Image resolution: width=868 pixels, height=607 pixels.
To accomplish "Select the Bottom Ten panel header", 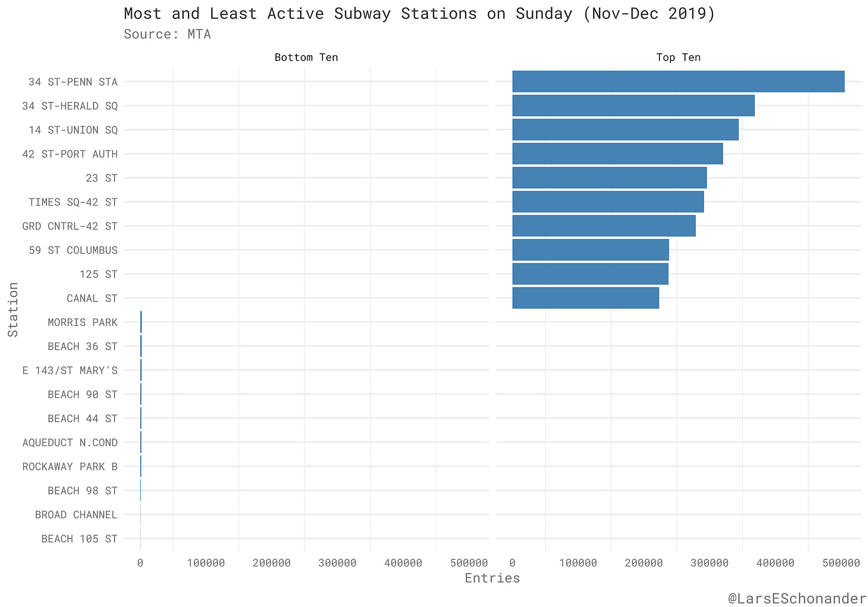I will coord(306,58).
